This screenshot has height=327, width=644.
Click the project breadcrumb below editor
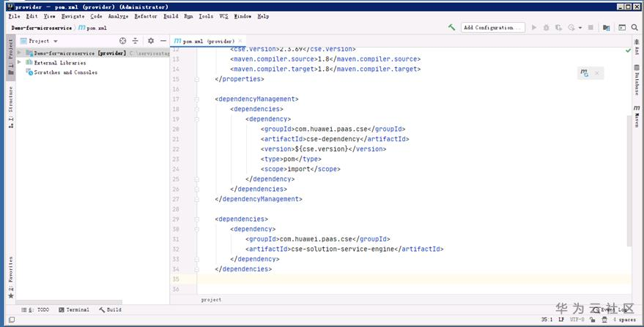(211, 300)
